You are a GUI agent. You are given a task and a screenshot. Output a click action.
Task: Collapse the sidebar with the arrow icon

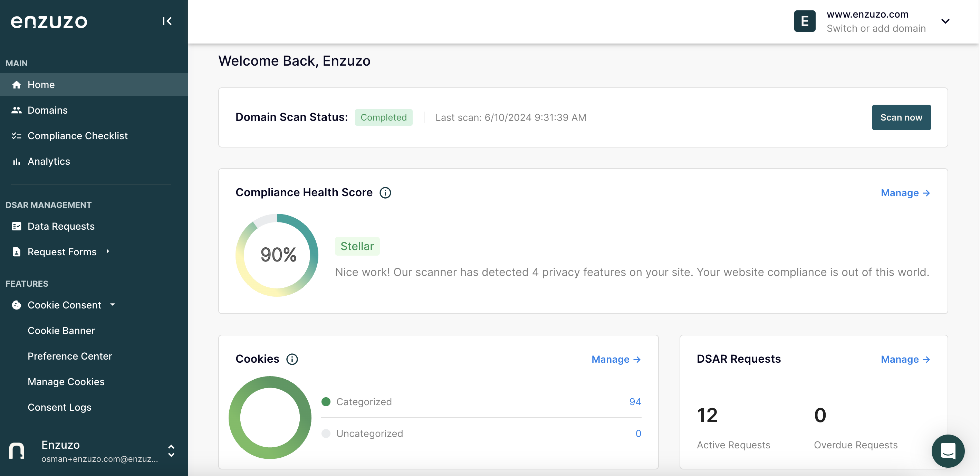coord(167,21)
